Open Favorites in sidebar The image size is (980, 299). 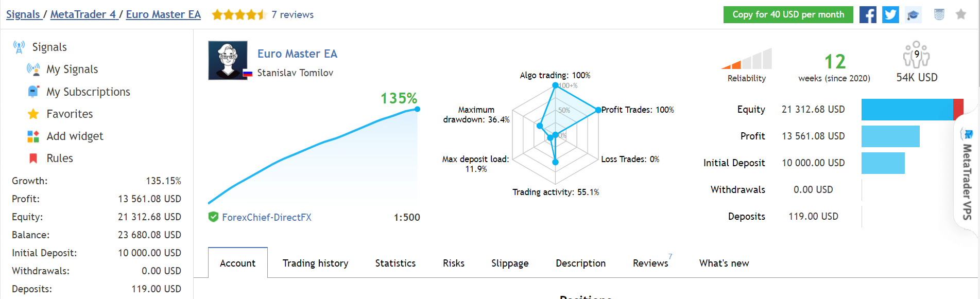coord(70,114)
